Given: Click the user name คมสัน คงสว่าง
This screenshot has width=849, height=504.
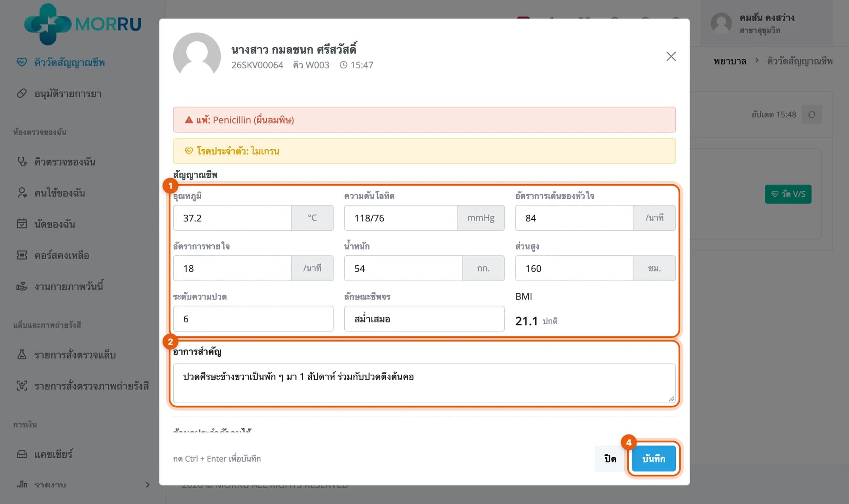Looking at the screenshot, I should pos(767,17).
